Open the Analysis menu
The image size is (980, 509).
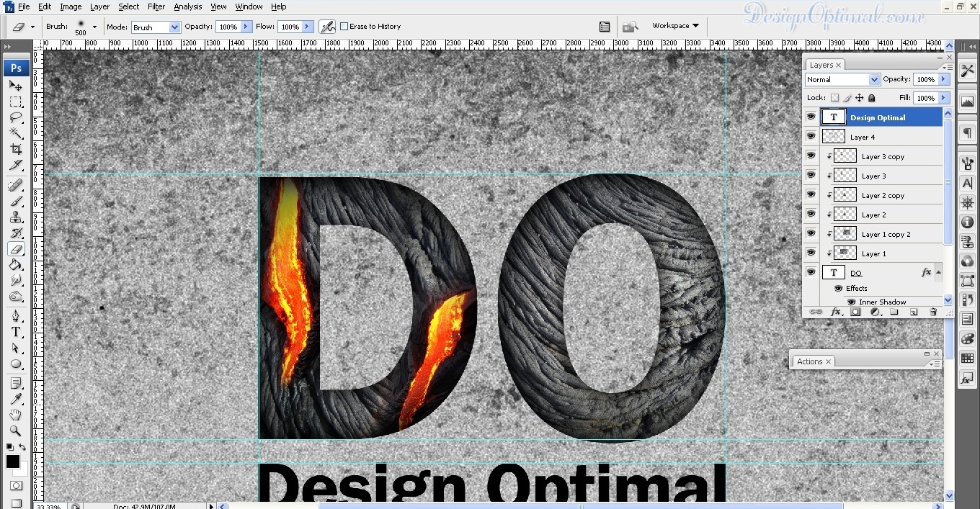pos(188,6)
